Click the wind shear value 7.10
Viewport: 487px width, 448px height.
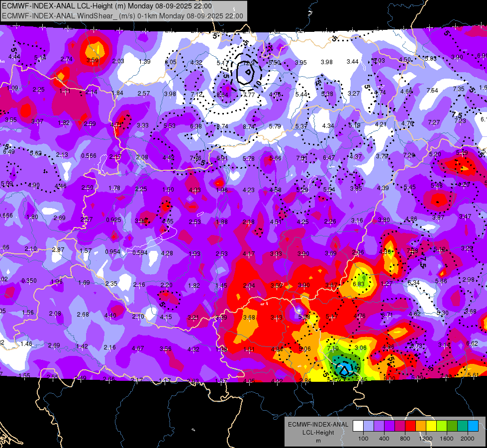333,348
